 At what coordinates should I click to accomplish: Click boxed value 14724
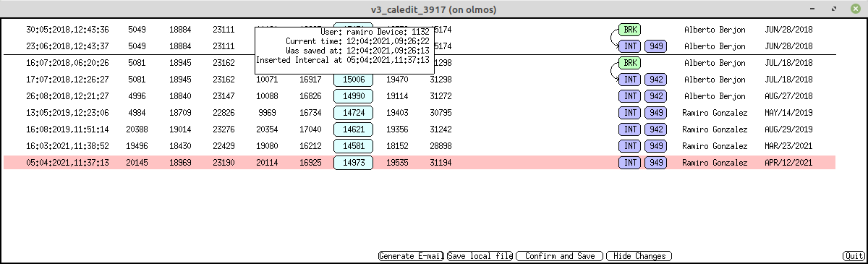tap(353, 113)
